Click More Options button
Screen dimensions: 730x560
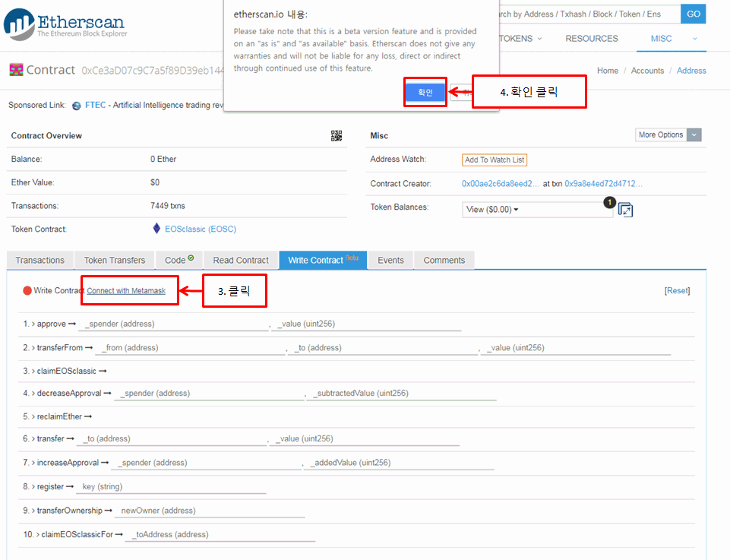661,135
